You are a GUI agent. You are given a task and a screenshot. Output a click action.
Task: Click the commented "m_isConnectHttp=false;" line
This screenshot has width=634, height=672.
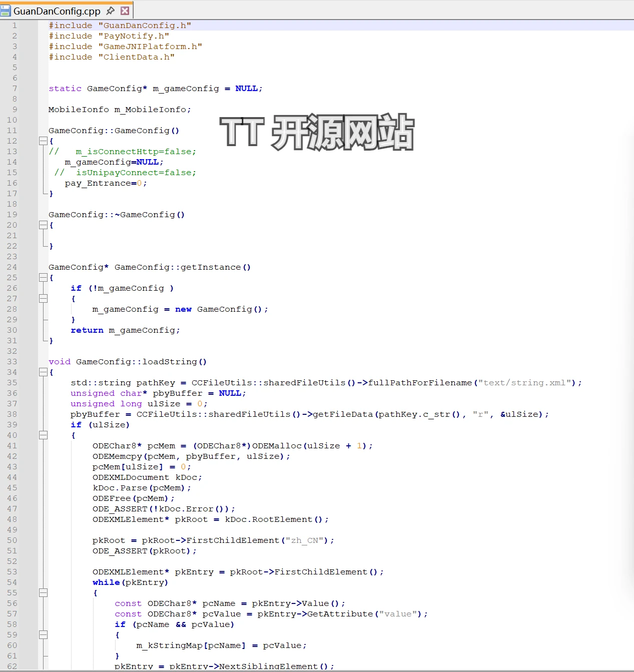coord(123,152)
